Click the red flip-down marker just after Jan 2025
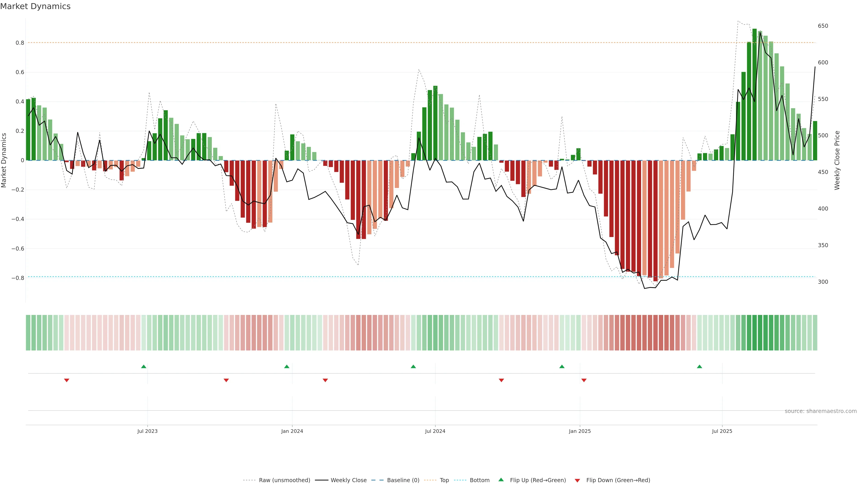The image size is (868, 488). tap(584, 380)
